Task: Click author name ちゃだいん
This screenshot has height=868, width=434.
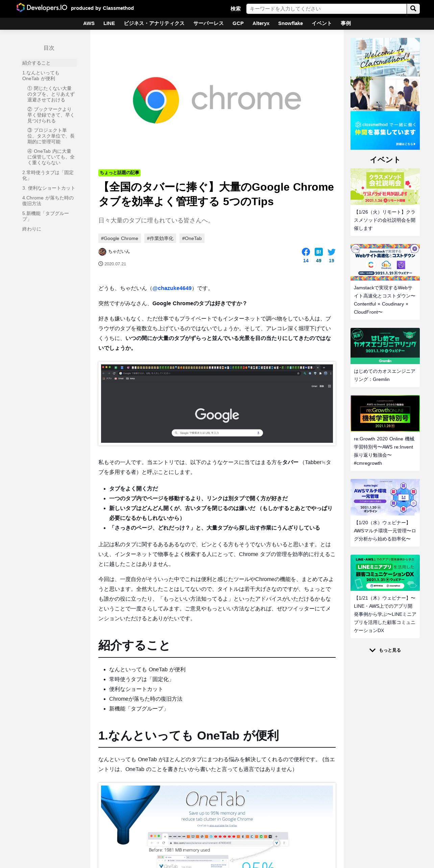Action: (x=119, y=252)
